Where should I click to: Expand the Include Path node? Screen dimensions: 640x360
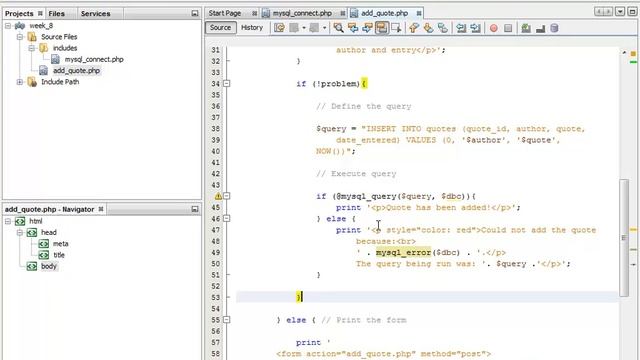tap(20, 82)
